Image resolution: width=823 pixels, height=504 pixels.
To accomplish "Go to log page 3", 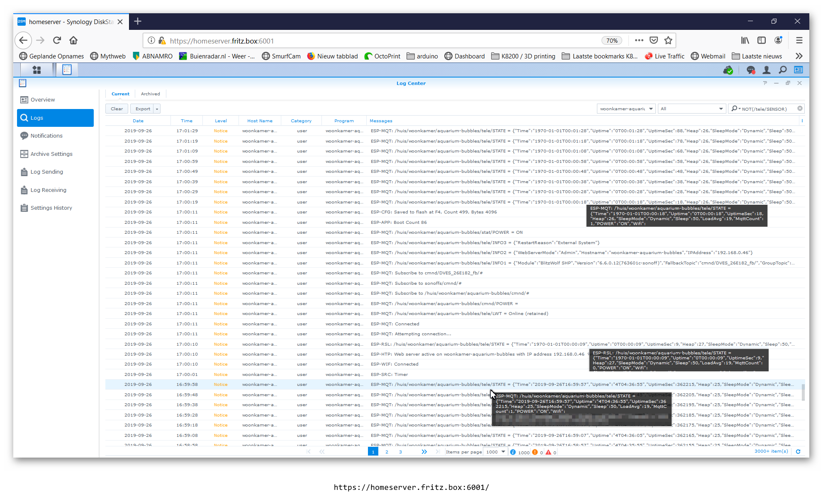I will 400,452.
